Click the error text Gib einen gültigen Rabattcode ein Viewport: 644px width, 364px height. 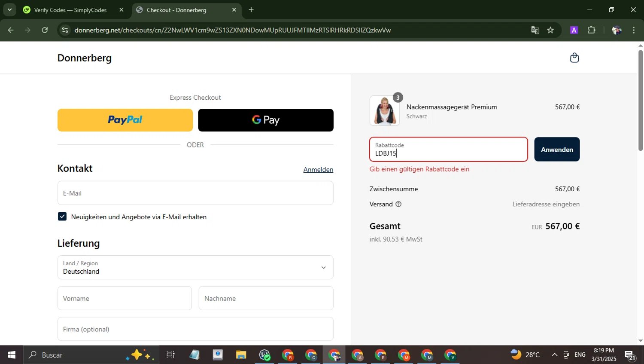(x=419, y=169)
